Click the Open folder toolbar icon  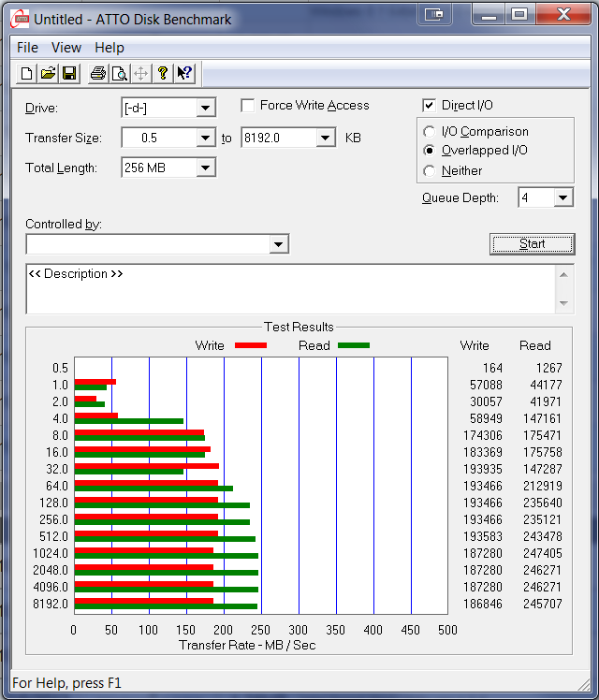[48, 73]
